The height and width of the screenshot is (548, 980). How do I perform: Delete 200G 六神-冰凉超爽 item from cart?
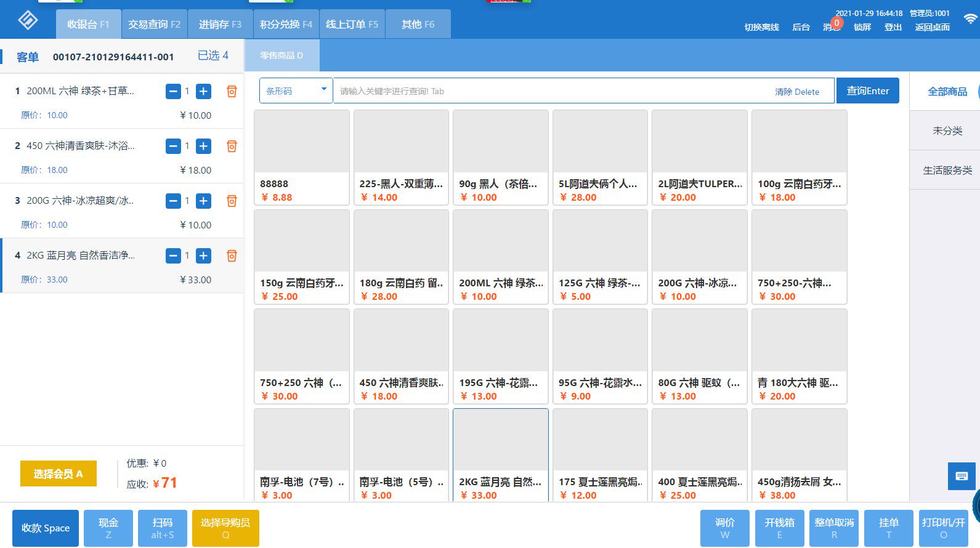(232, 201)
